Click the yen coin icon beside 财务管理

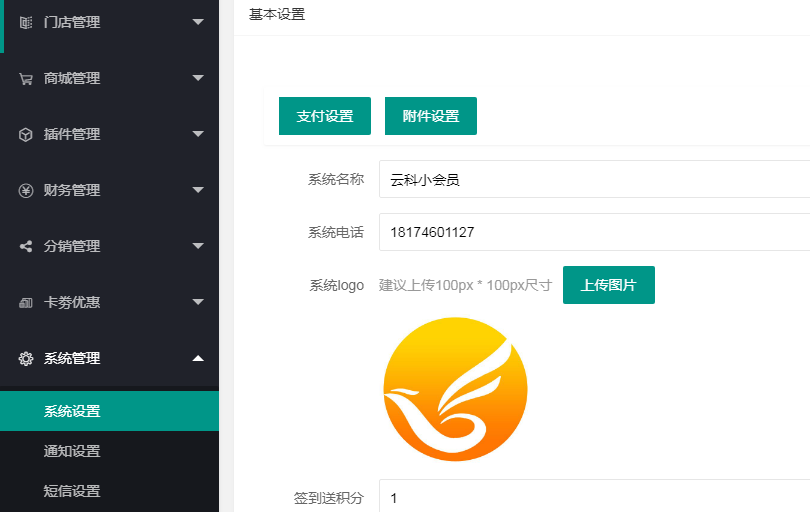coord(26,191)
